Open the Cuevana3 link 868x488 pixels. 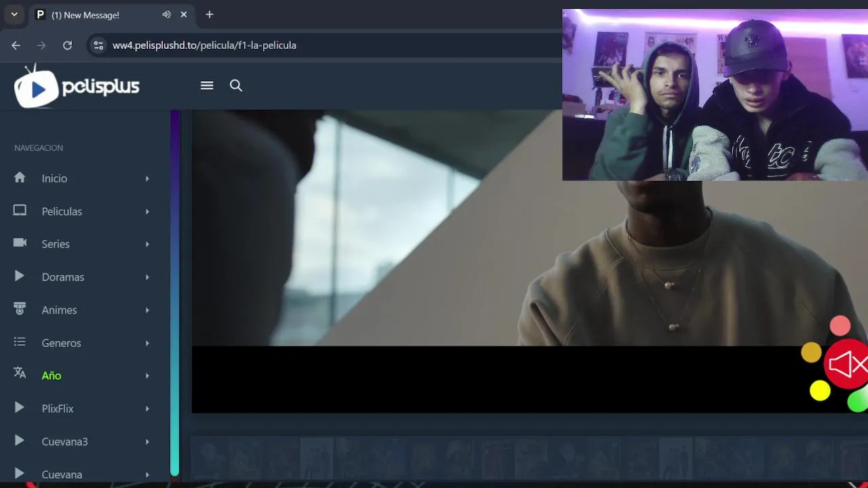64,442
